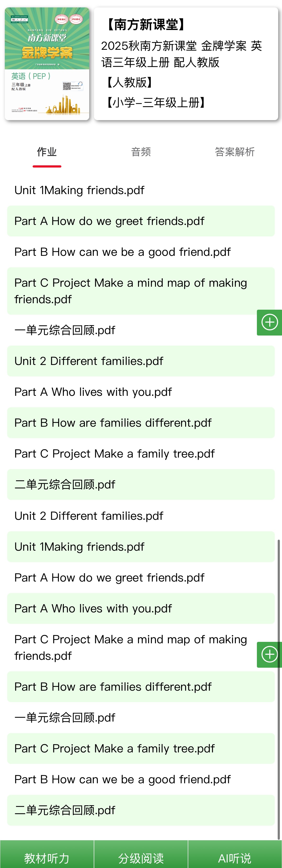
Task: Open the last 二单元综合回顾.pdf at the list bottom
Action: pyautogui.click(x=65, y=810)
